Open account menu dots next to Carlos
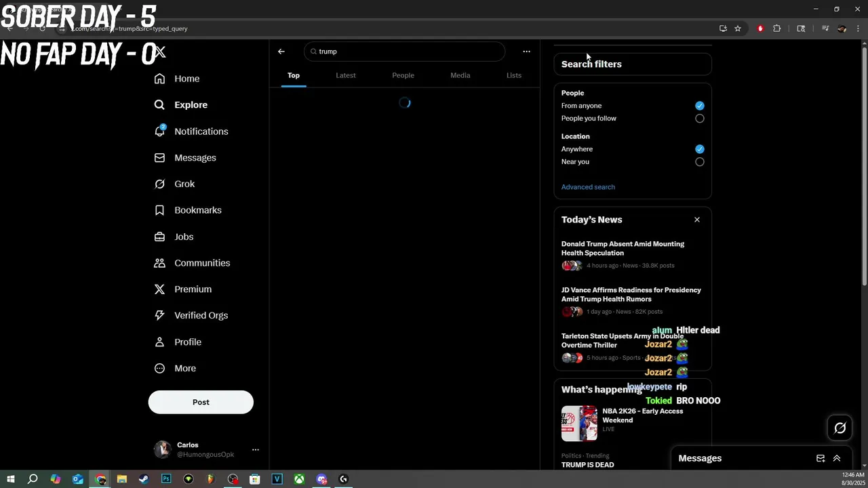 point(256,449)
